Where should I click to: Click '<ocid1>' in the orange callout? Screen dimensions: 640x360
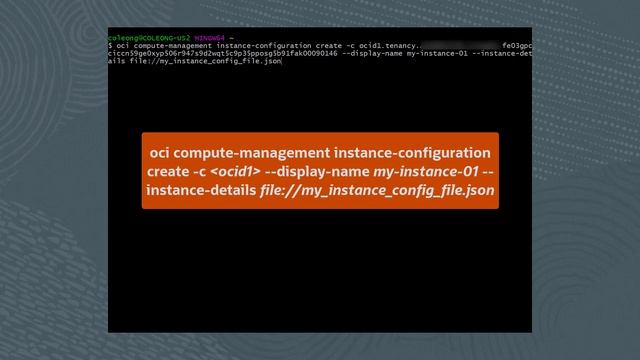point(235,171)
